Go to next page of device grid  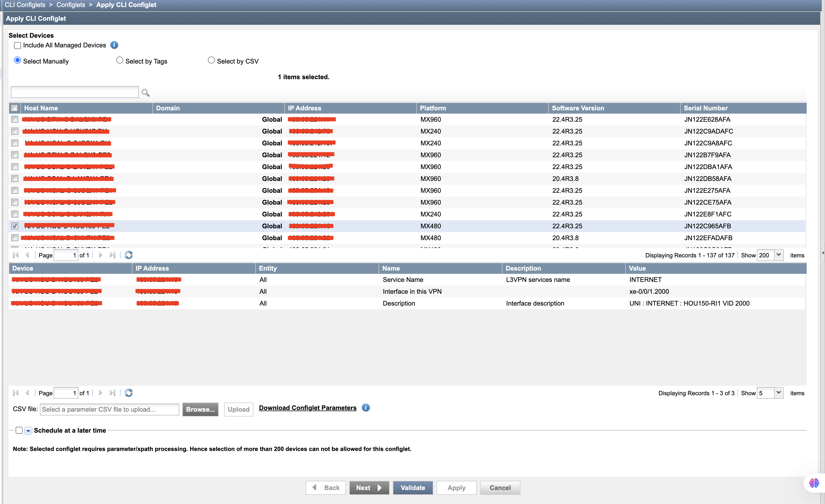(x=100, y=255)
